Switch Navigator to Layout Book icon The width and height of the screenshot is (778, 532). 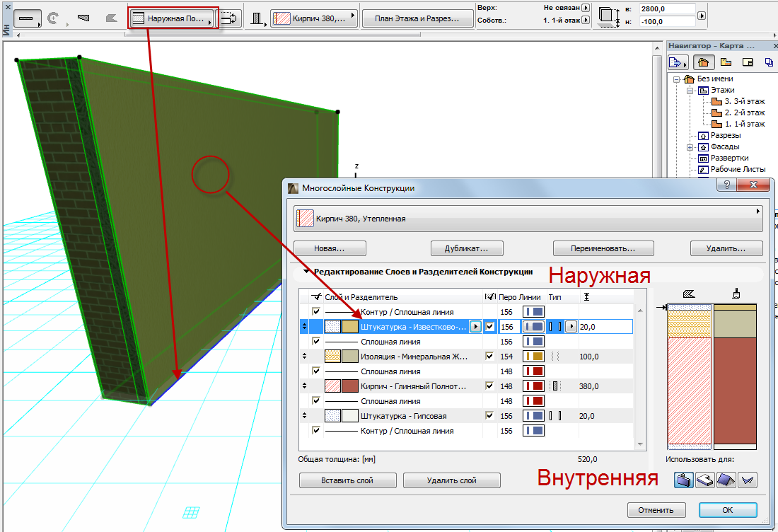click(748, 62)
